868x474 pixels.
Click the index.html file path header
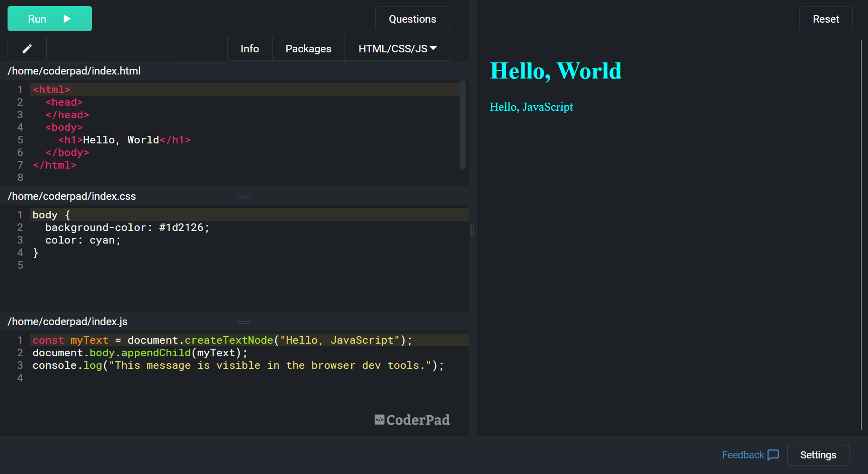click(74, 71)
